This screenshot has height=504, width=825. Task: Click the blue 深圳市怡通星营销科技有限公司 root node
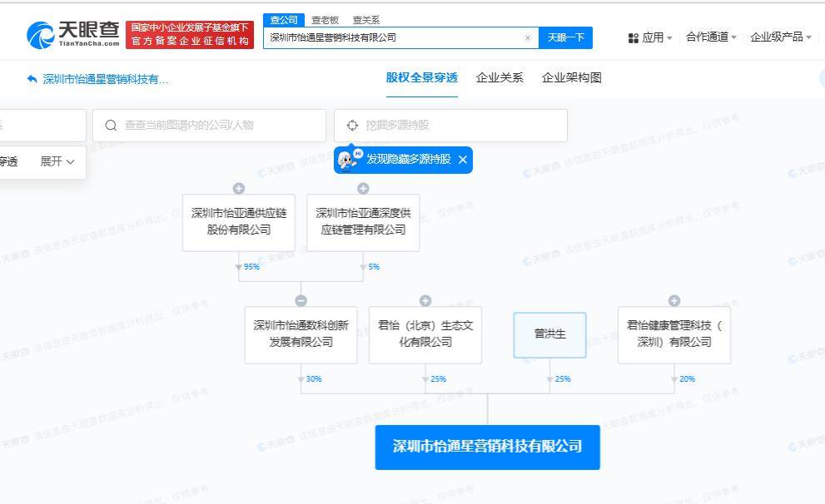point(487,447)
